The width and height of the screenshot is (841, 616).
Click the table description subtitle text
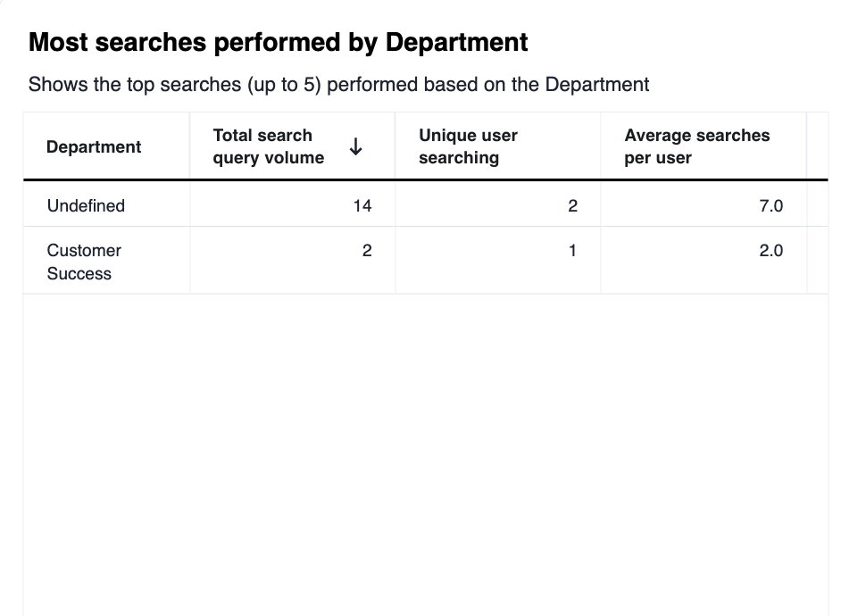click(x=338, y=85)
